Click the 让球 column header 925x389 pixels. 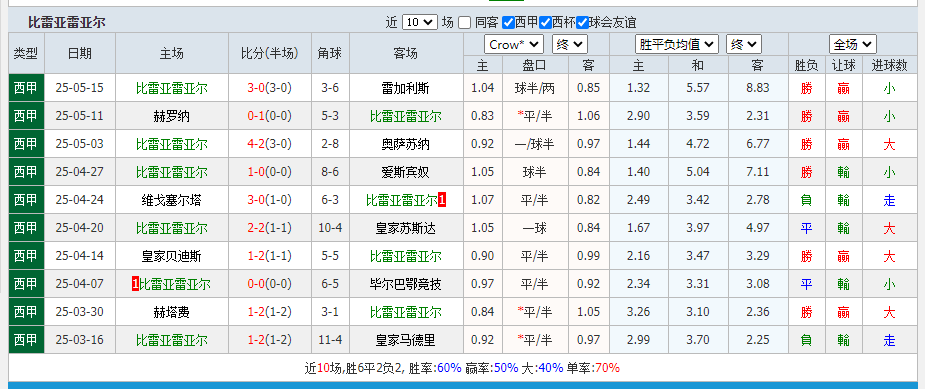click(844, 66)
